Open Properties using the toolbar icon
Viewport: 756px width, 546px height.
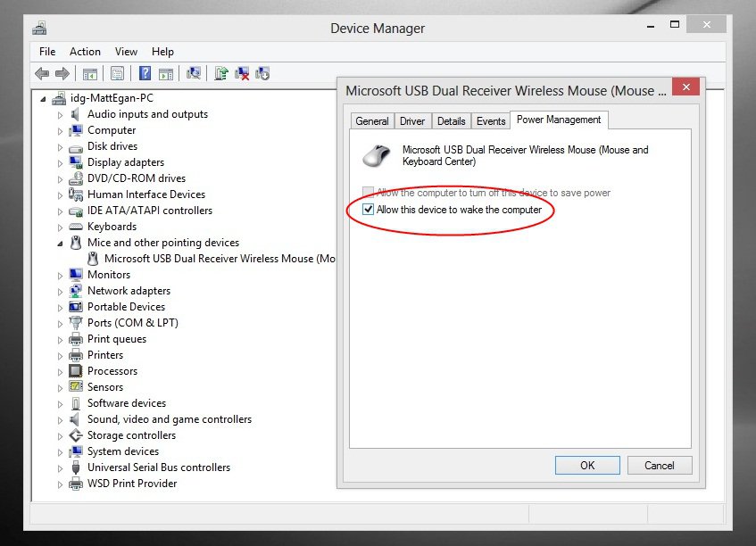pyautogui.click(x=117, y=74)
